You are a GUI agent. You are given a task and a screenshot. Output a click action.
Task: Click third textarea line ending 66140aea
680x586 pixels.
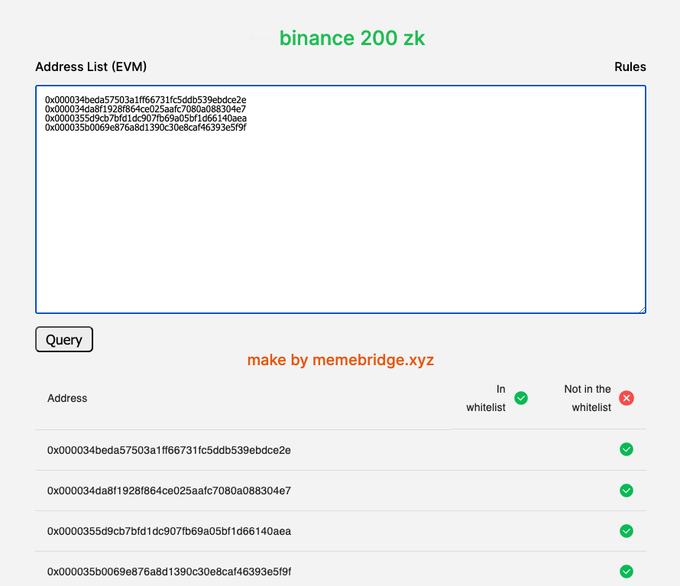[146, 118]
